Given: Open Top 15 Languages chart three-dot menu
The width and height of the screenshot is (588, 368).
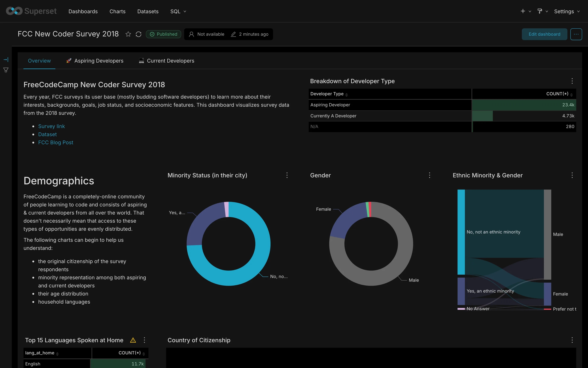Looking at the screenshot, I should pos(144,340).
